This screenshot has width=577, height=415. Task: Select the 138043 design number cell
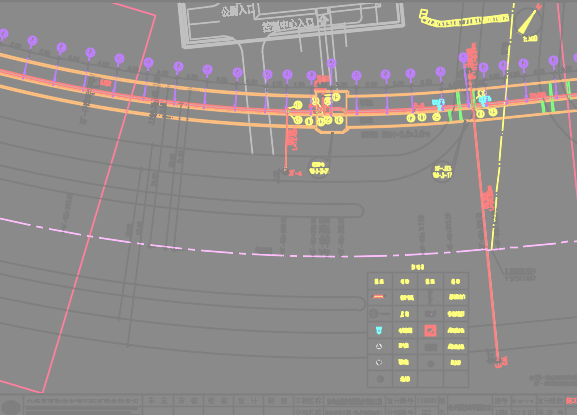[x=426, y=400]
